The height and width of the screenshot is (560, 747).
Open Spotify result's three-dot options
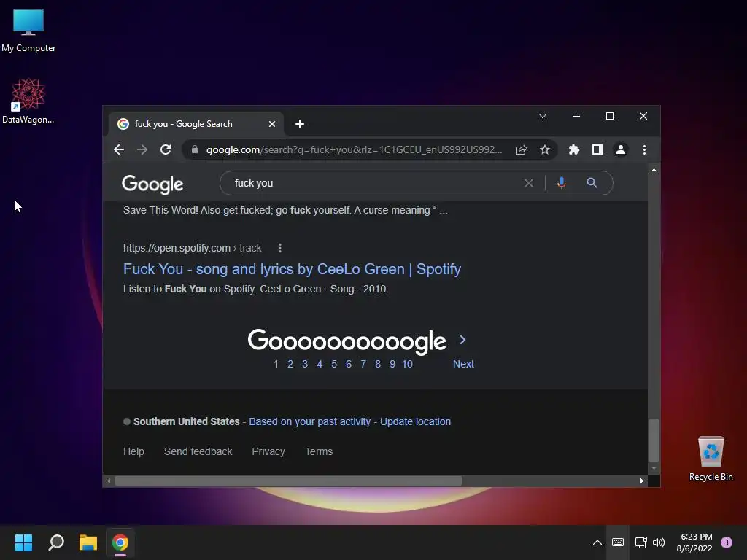(280, 248)
